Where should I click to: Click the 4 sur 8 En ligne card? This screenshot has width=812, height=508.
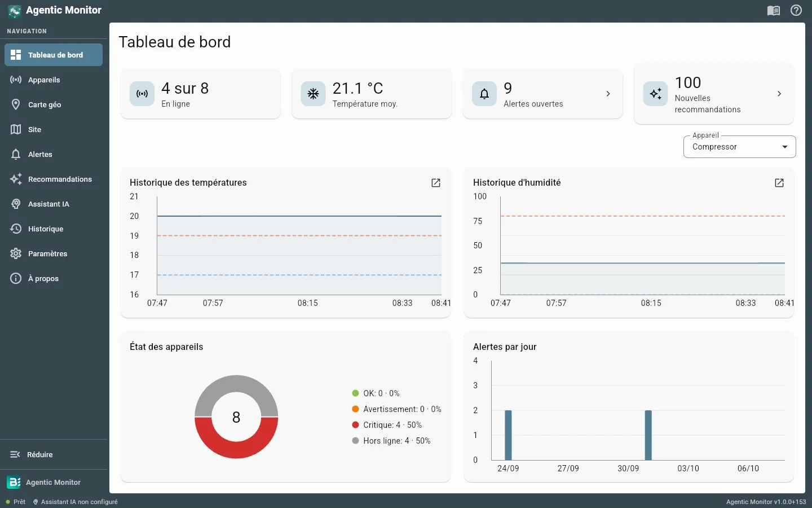click(200, 94)
